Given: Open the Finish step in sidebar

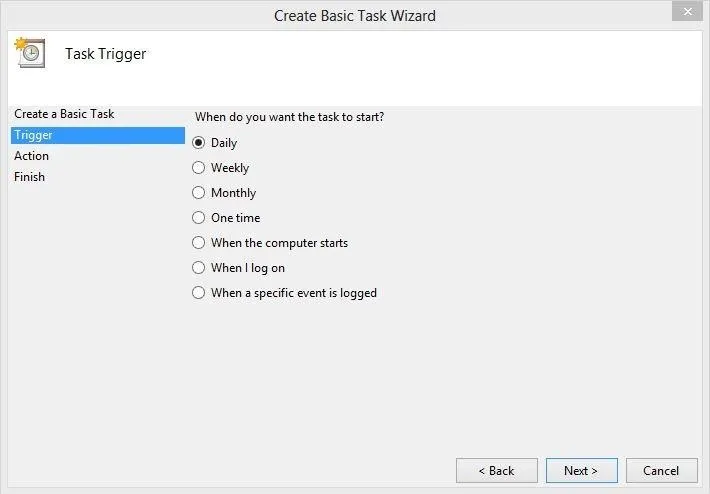Looking at the screenshot, I should [x=29, y=177].
